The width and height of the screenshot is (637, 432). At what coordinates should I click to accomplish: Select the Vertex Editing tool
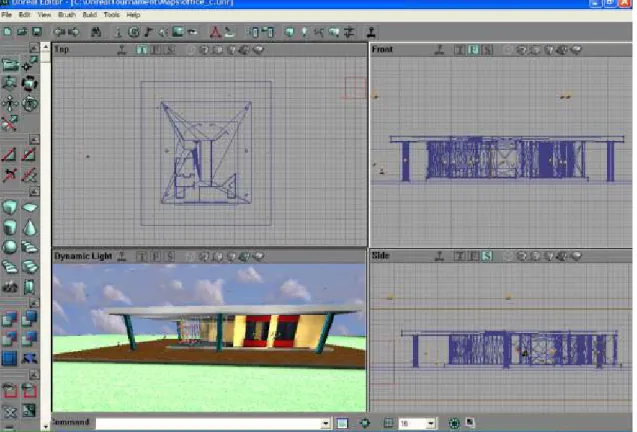29,65
